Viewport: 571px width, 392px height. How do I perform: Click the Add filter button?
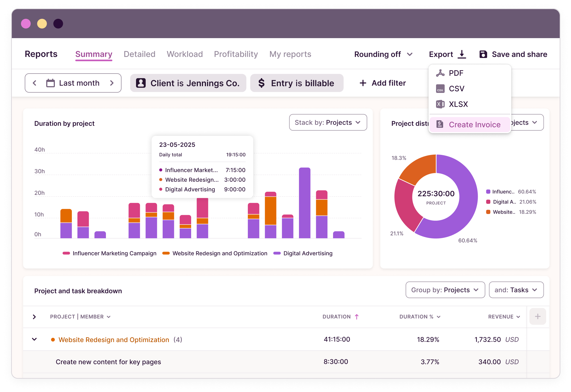(x=383, y=83)
